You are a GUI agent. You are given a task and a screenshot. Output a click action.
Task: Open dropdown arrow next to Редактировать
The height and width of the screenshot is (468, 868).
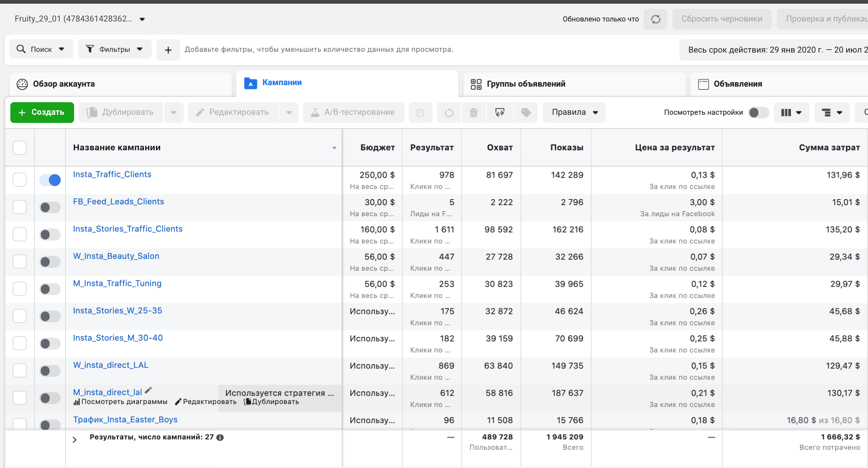click(x=289, y=113)
